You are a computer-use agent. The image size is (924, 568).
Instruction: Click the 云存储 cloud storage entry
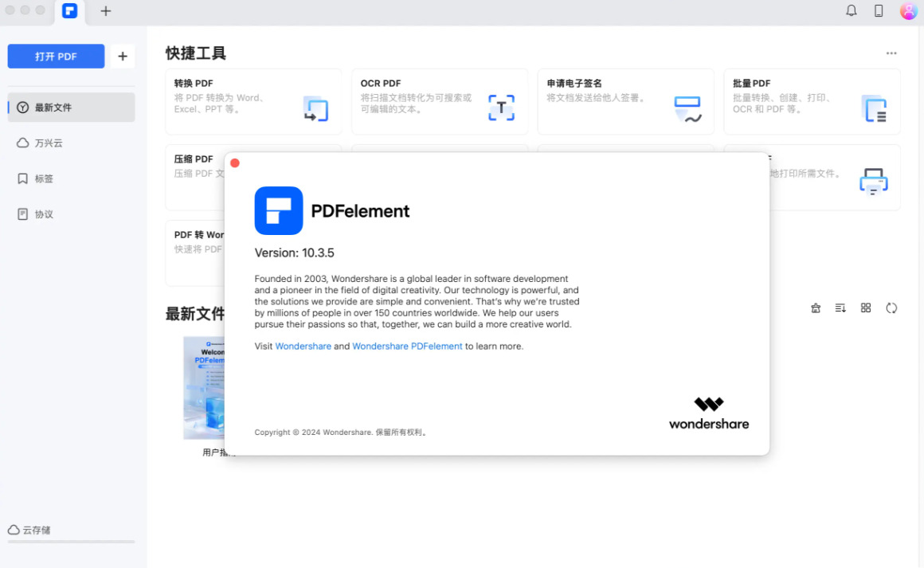(29, 530)
